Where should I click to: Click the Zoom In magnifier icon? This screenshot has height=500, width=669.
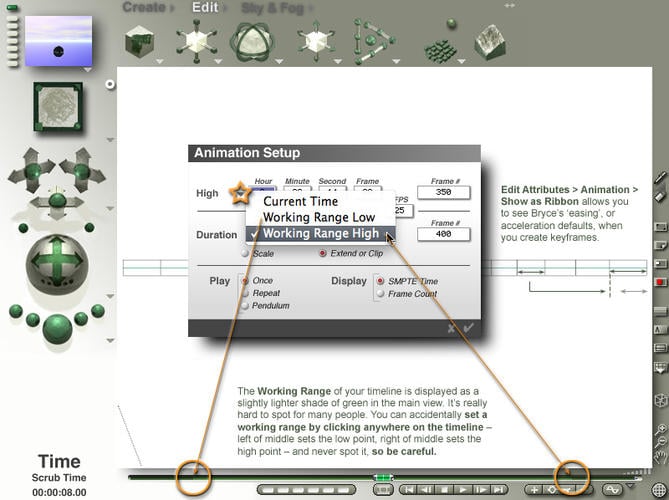(661, 430)
